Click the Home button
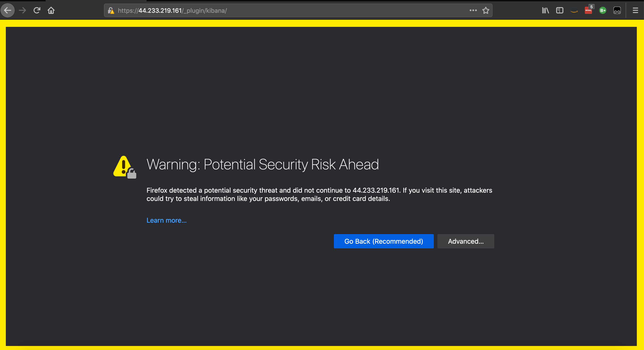Image resolution: width=644 pixels, height=350 pixels. (x=51, y=10)
